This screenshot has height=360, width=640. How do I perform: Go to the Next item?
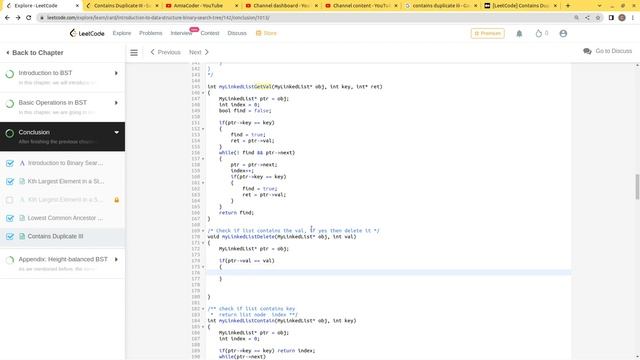(x=199, y=52)
